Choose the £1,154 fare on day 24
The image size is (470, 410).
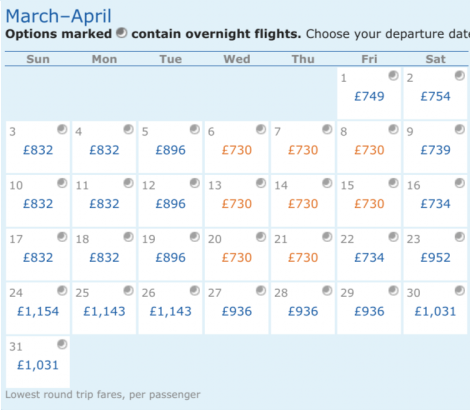pos(38,311)
